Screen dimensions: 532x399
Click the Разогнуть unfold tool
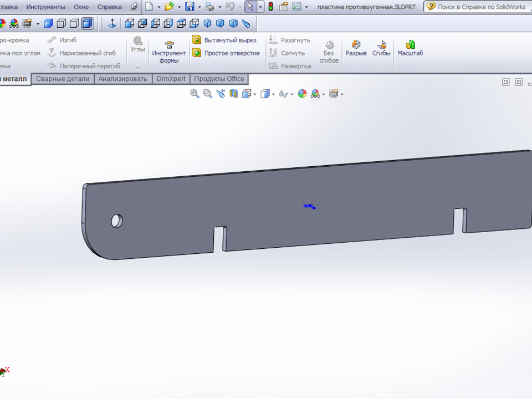(289, 40)
